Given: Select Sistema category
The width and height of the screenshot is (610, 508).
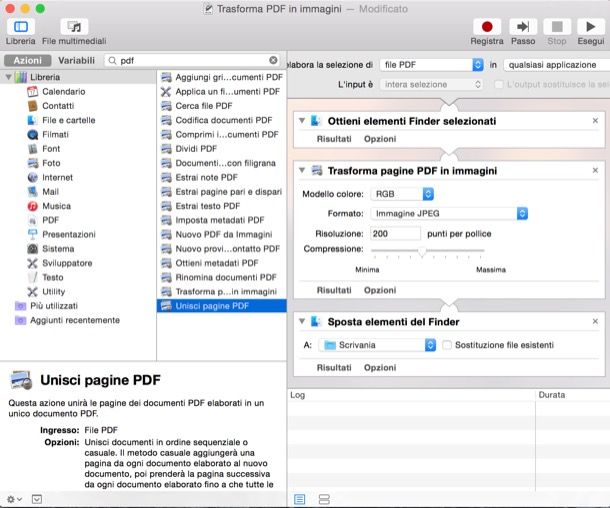Looking at the screenshot, I should (58, 249).
